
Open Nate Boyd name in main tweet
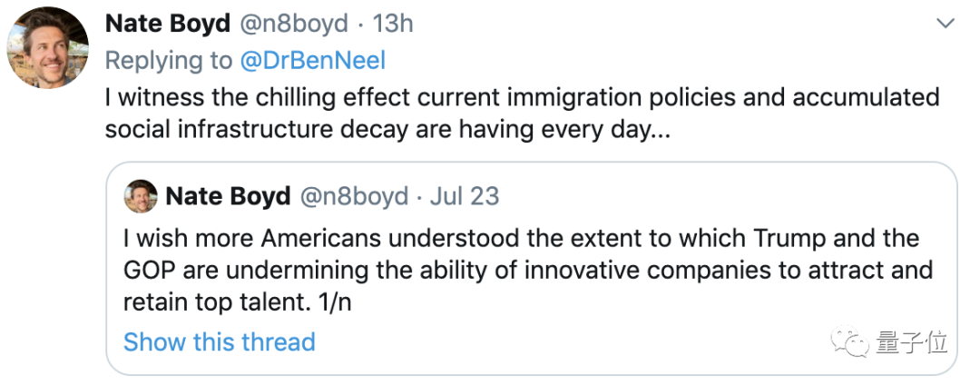[168, 24]
